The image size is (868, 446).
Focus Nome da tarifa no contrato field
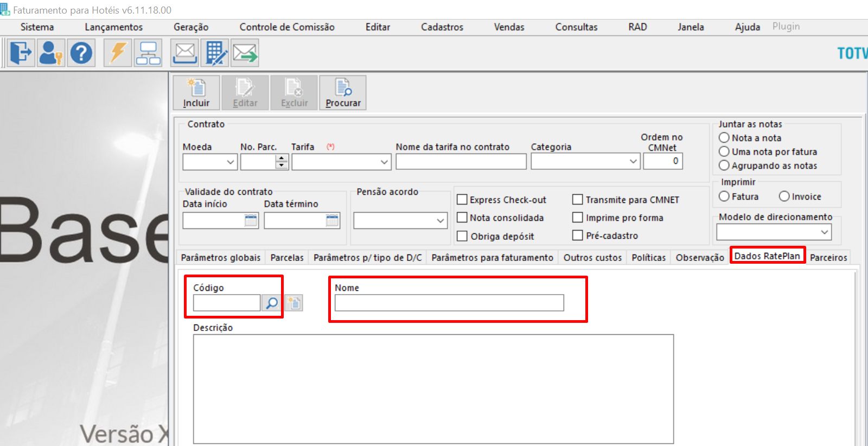click(461, 162)
